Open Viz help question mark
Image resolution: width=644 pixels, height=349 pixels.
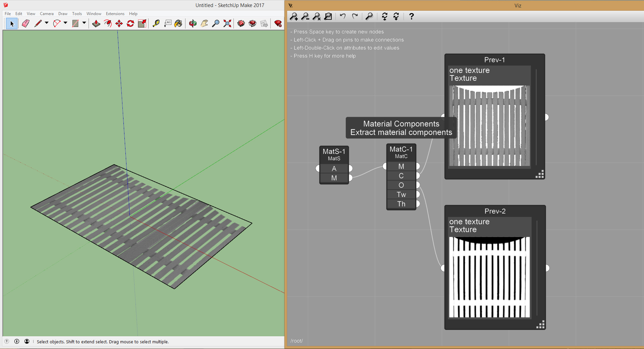click(x=411, y=16)
